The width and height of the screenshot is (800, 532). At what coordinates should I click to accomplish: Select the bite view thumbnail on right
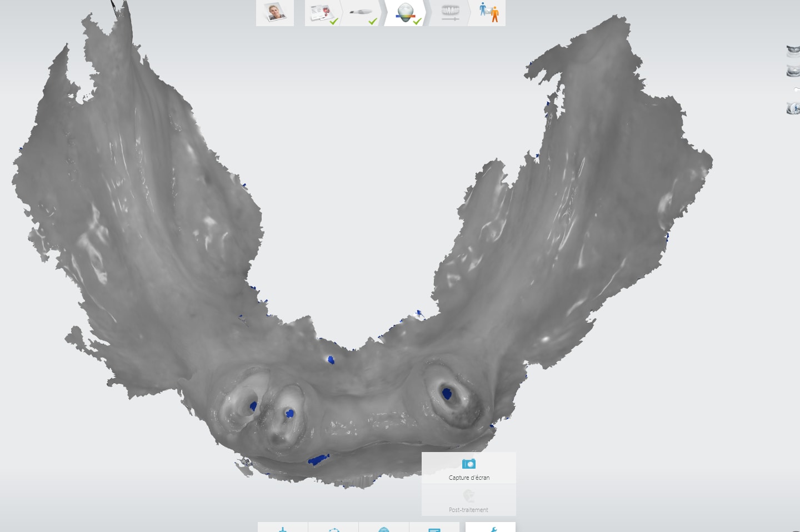(793, 108)
